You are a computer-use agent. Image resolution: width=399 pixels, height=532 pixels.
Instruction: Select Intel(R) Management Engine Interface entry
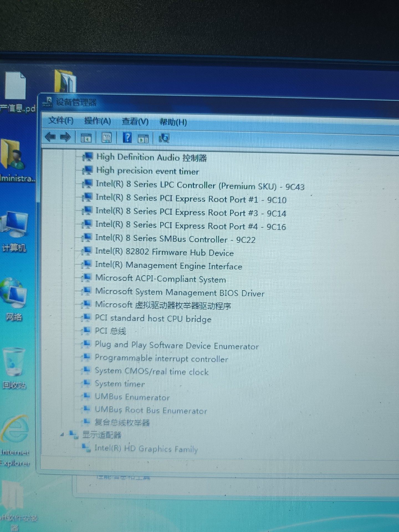168,266
